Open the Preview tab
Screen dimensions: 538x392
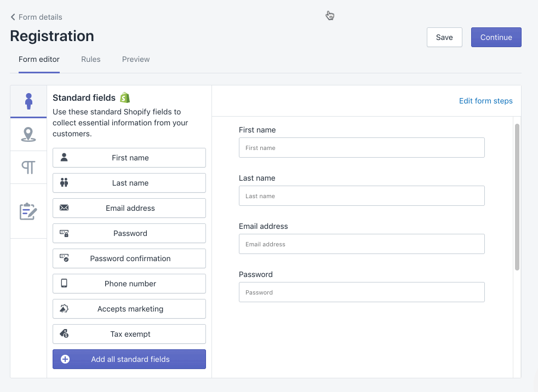click(x=135, y=59)
